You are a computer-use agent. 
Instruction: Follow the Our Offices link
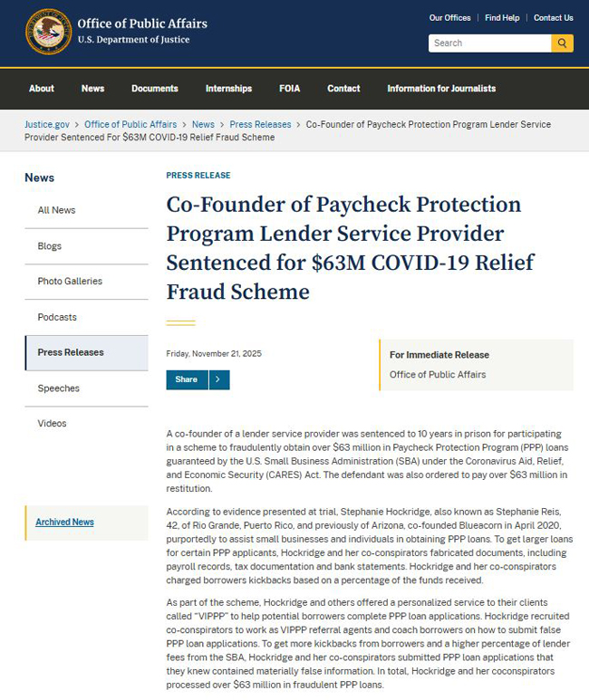449,18
